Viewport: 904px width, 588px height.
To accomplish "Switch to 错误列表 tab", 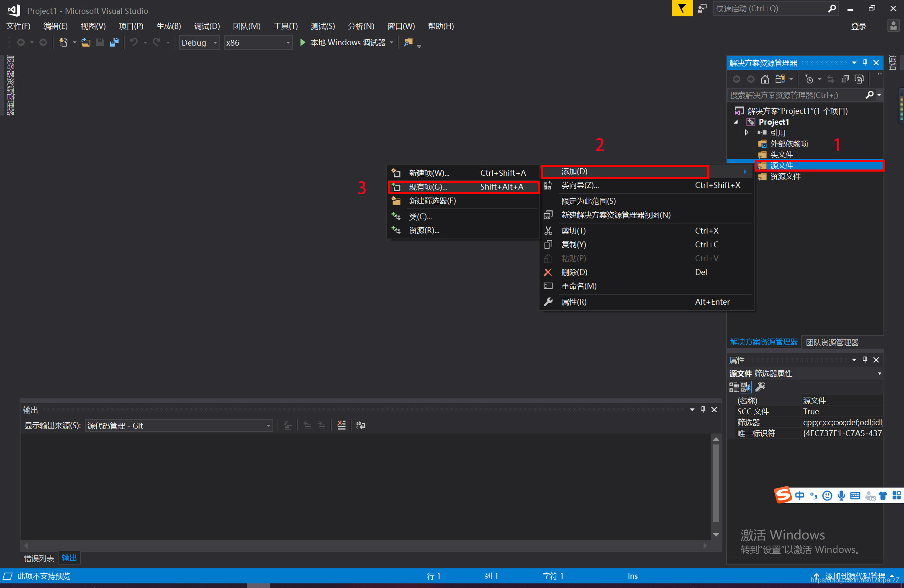I will coord(39,558).
